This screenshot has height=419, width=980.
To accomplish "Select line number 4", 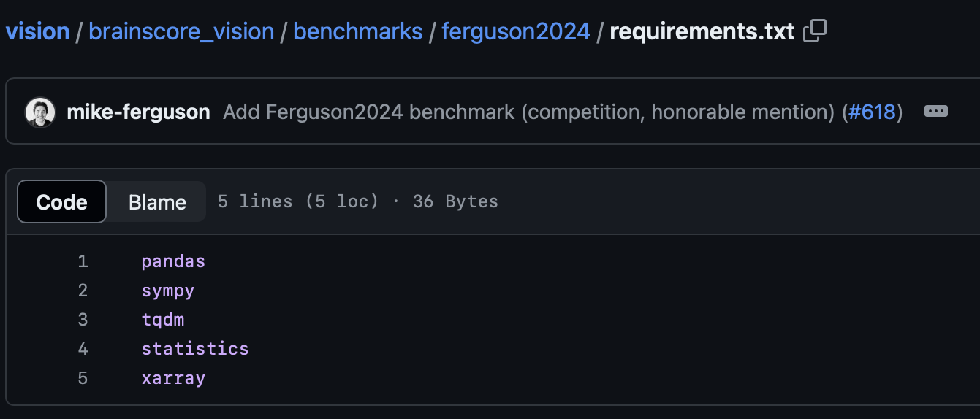I will tap(83, 349).
